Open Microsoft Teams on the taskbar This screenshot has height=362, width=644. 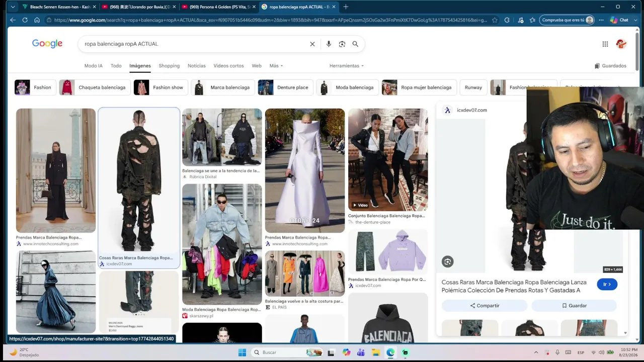pos(361,352)
